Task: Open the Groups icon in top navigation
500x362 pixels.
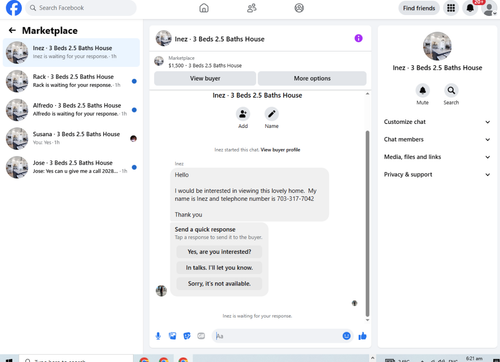Action: point(299,8)
